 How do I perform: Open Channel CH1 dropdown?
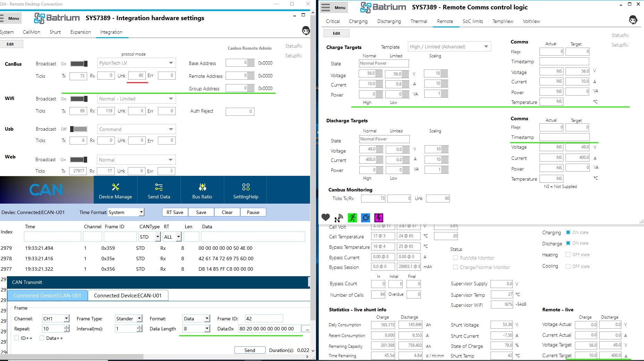point(56,318)
